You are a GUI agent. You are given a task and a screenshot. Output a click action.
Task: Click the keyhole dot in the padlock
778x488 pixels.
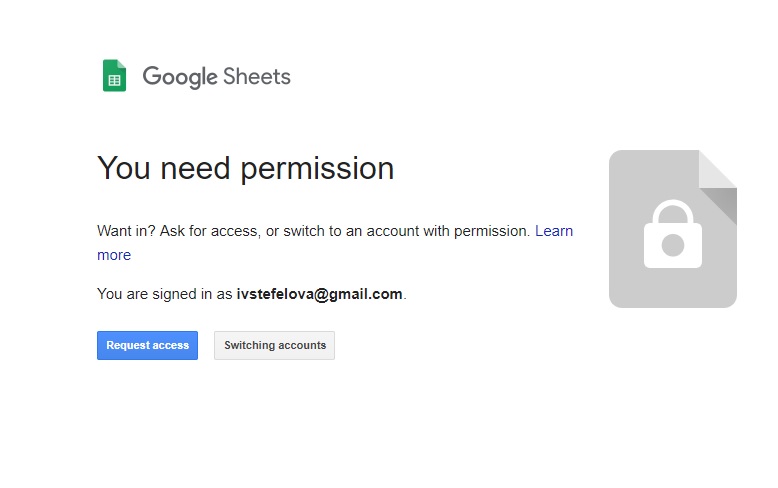point(672,244)
